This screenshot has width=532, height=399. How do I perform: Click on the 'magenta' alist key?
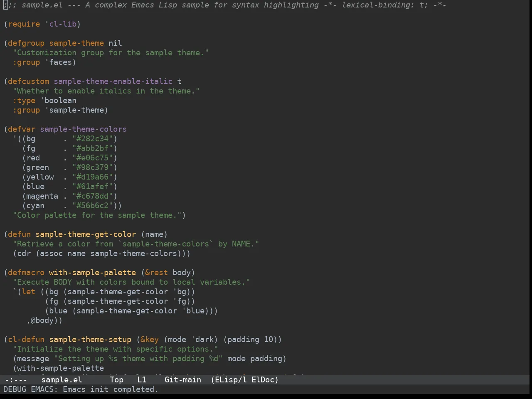pos(42,196)
